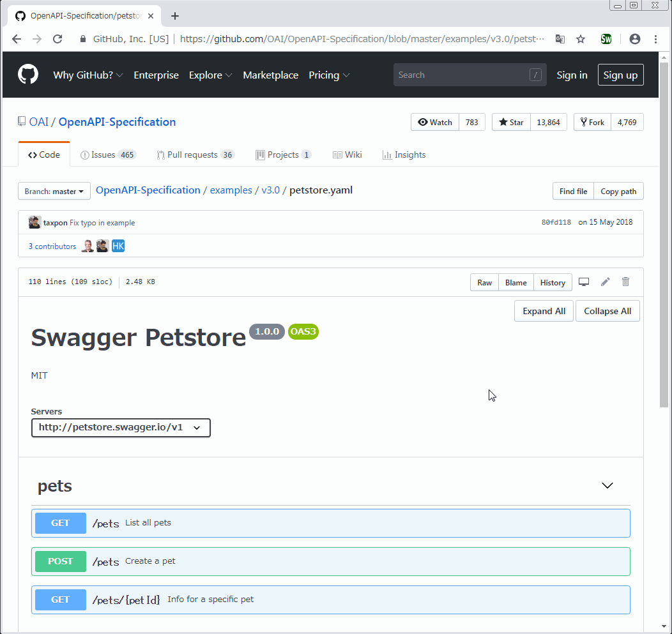Click the Star button

click(511, 122)
